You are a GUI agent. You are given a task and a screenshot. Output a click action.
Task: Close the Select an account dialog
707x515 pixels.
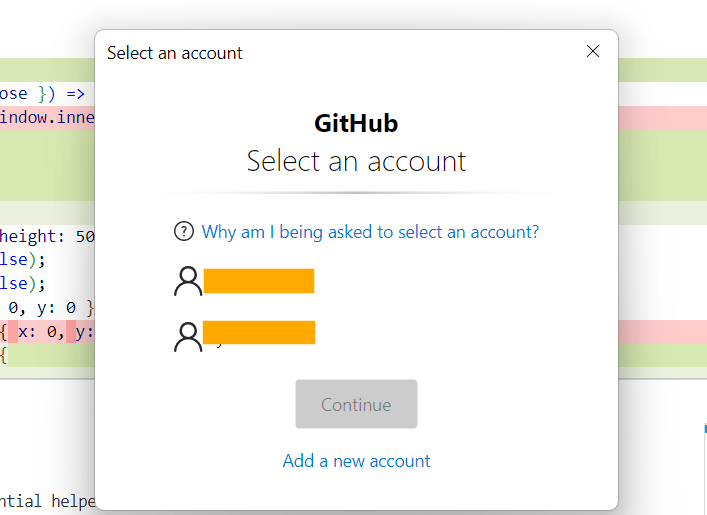point(593,51)
